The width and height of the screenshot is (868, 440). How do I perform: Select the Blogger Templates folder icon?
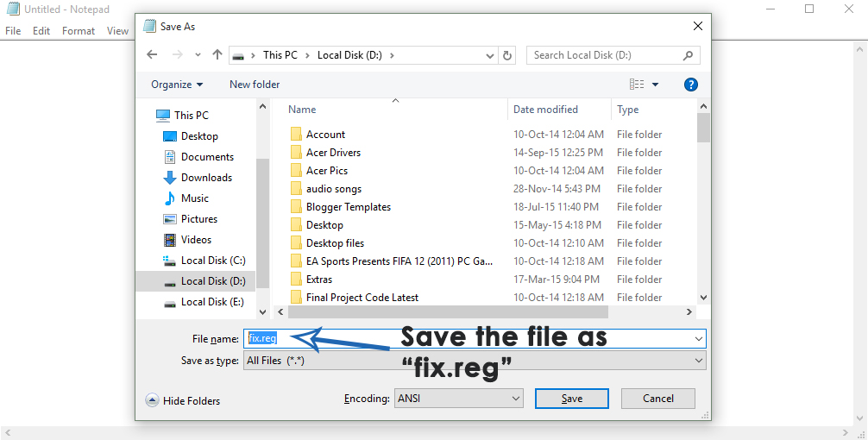click(296, 207)
